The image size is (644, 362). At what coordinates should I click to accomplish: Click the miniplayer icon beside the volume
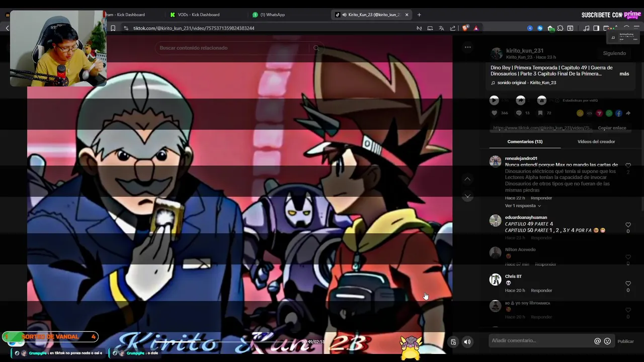[453, 342]
